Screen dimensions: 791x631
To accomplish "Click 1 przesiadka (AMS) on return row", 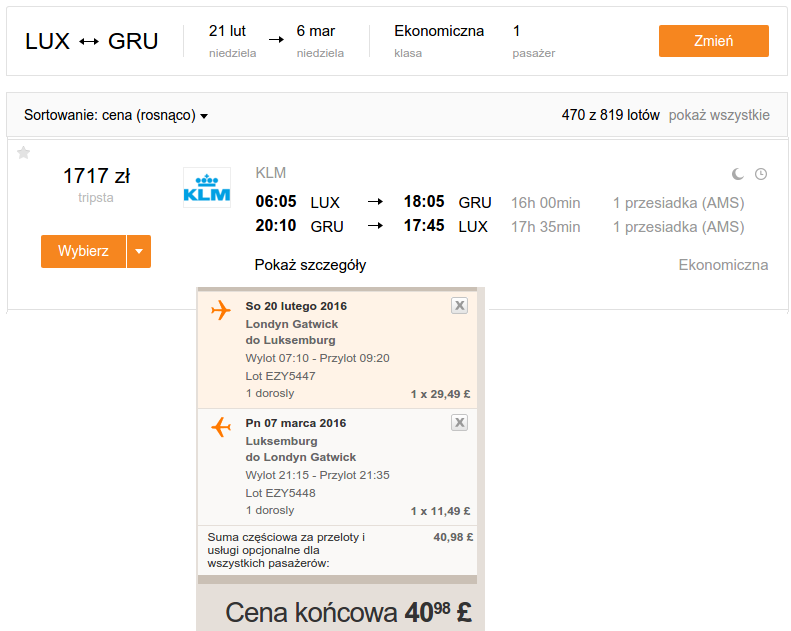I will (x=679, y=227).
